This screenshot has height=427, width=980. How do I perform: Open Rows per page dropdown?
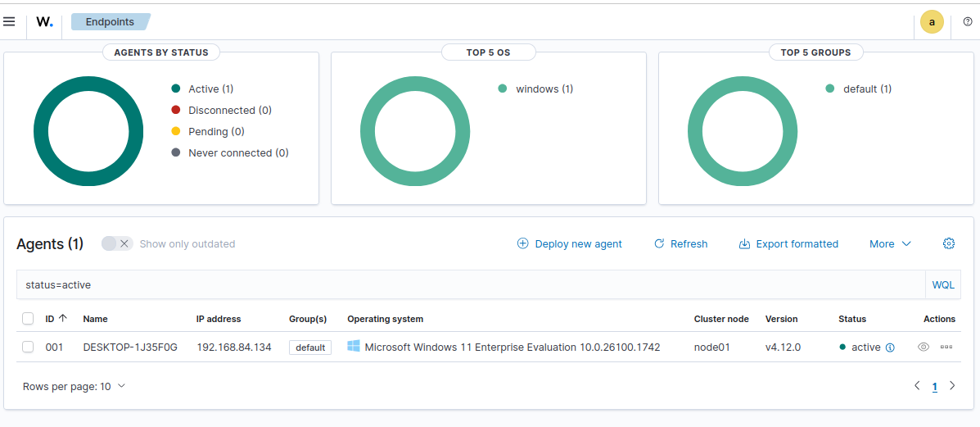tap(74, 386)
